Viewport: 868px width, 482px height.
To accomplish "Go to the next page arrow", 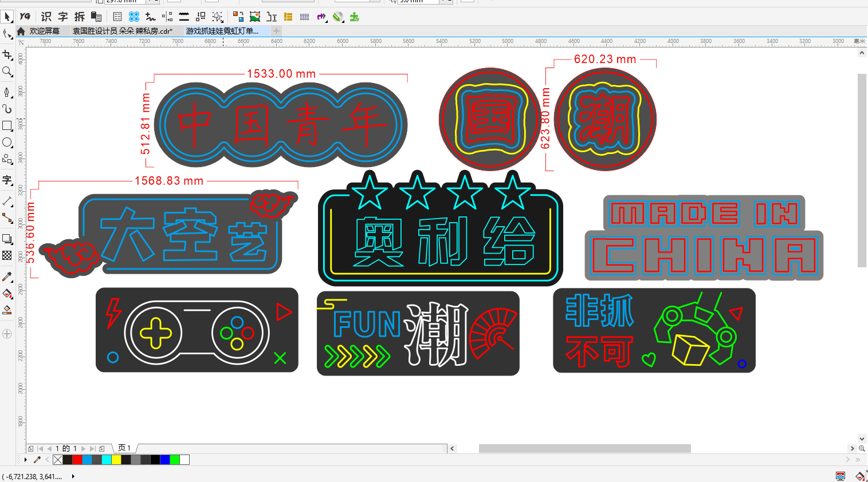I will (84, 448).
